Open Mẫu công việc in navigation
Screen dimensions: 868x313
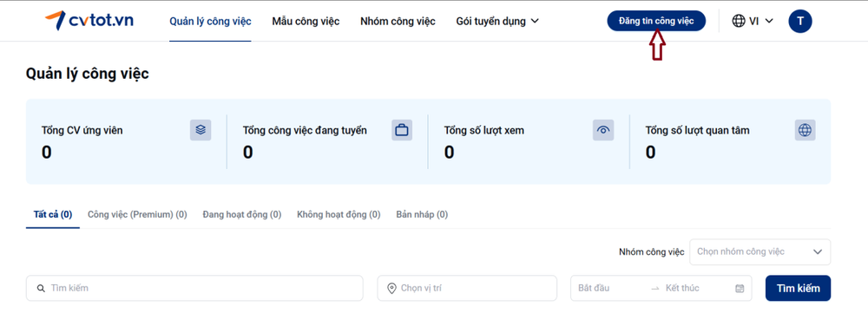(306, 22)
